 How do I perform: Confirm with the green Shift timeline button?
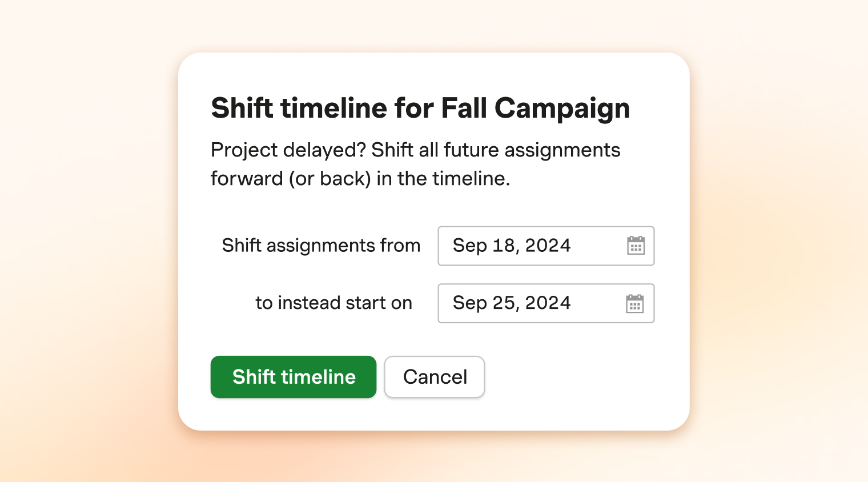pyautogui.click(x=294, y=377)
